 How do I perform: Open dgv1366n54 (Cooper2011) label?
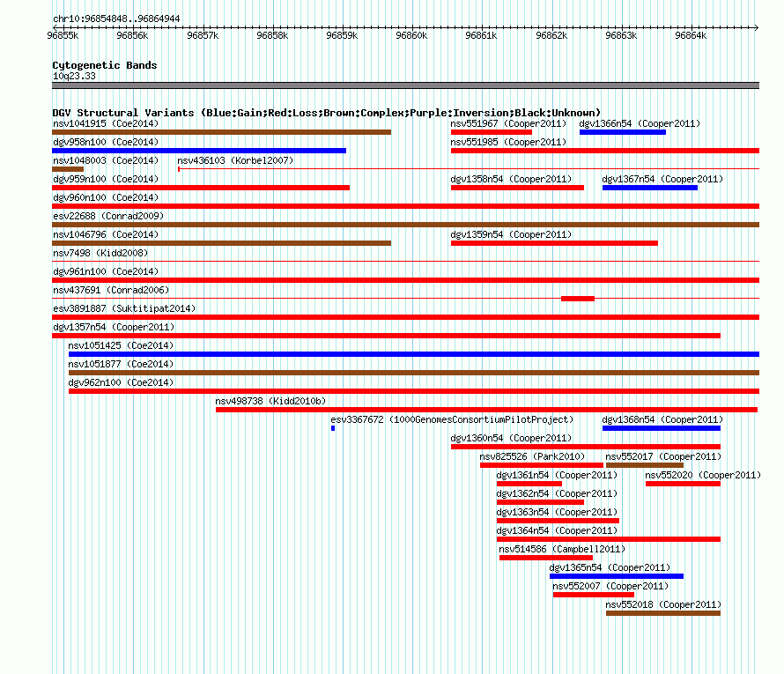(640, 123)
